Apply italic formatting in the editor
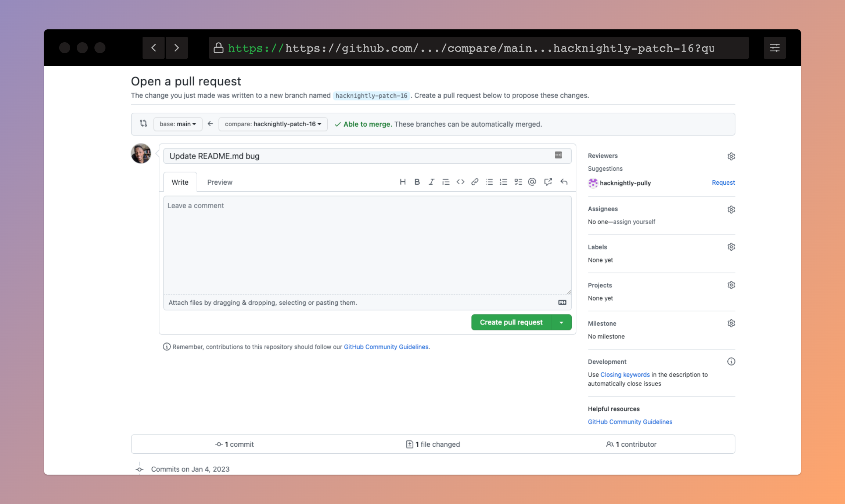This screenshot has width=845, height=504. point(431,182)
